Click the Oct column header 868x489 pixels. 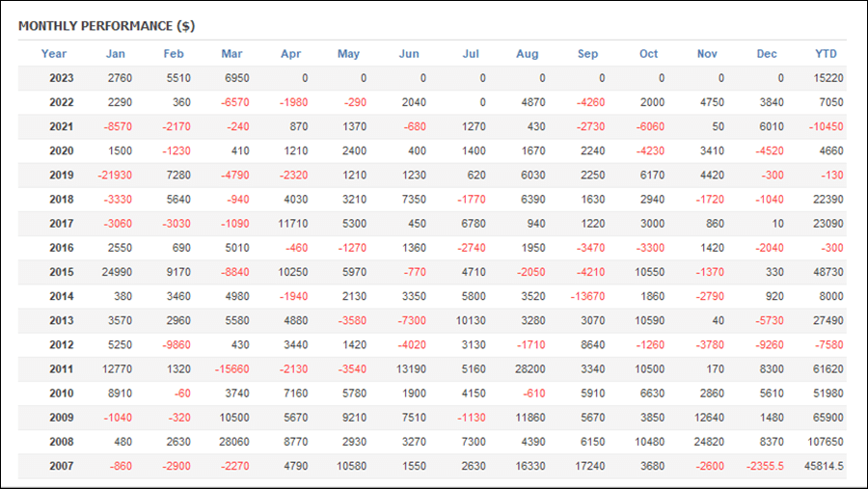[x=648, y=54]
